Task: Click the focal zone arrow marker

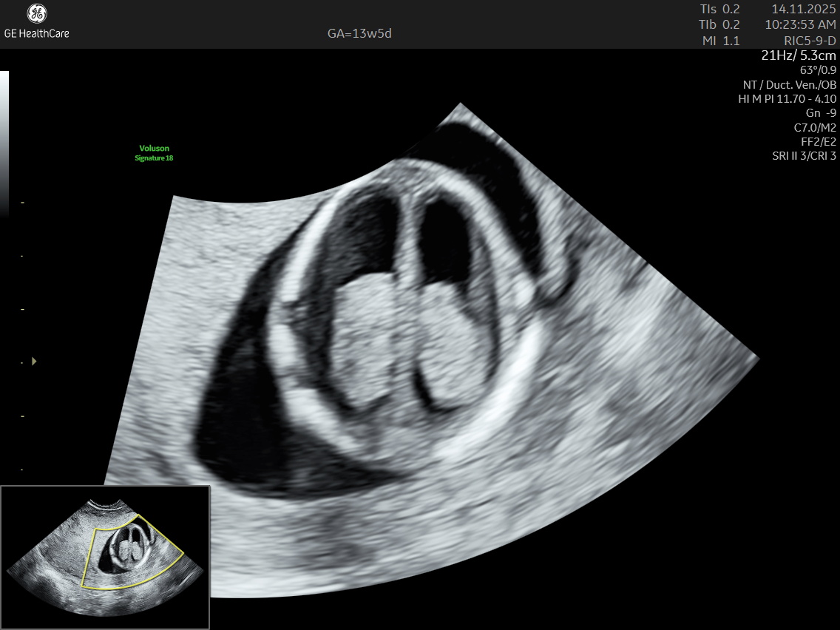Action: click(x=33, y=362)
